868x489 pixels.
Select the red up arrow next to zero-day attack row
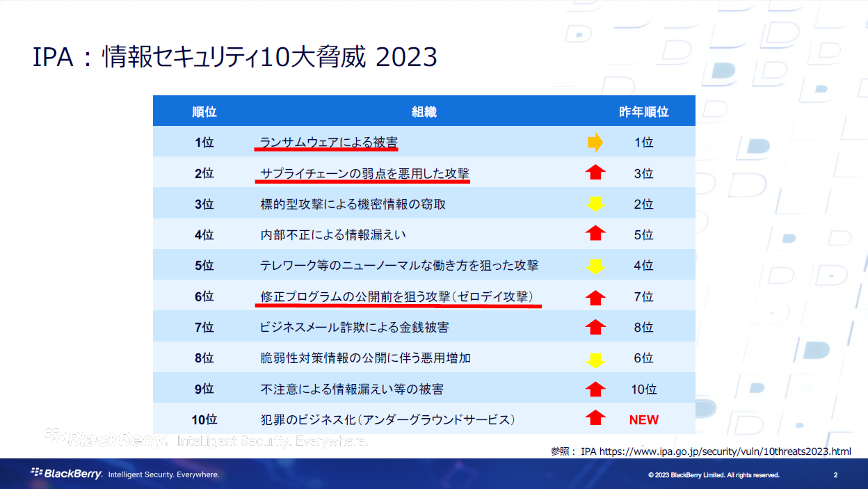tap(595, 296)
